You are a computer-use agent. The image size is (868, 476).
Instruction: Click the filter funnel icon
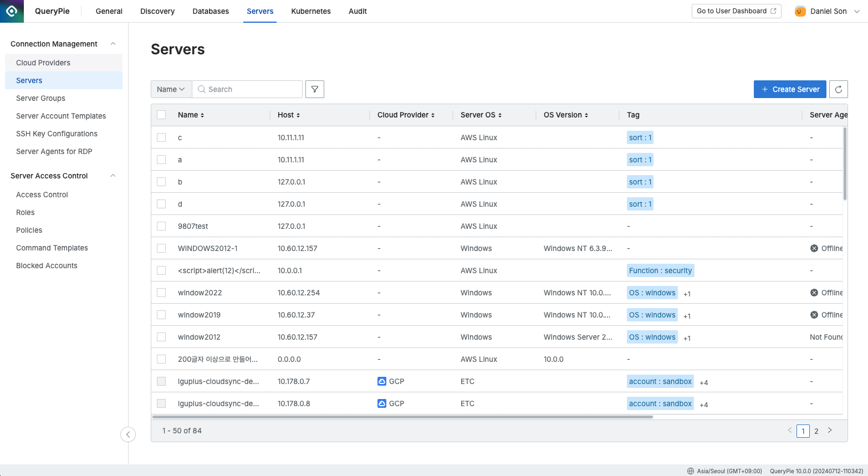point(315,89)
